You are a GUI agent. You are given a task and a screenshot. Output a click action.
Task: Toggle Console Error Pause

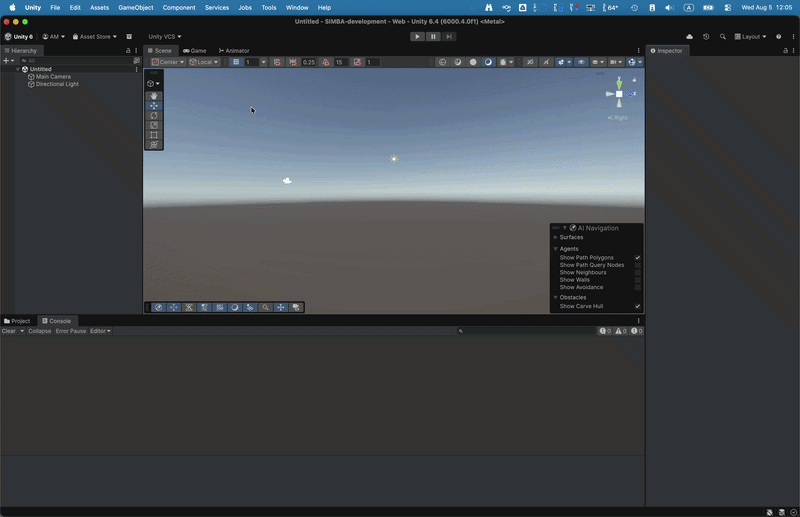pos(71,331)
